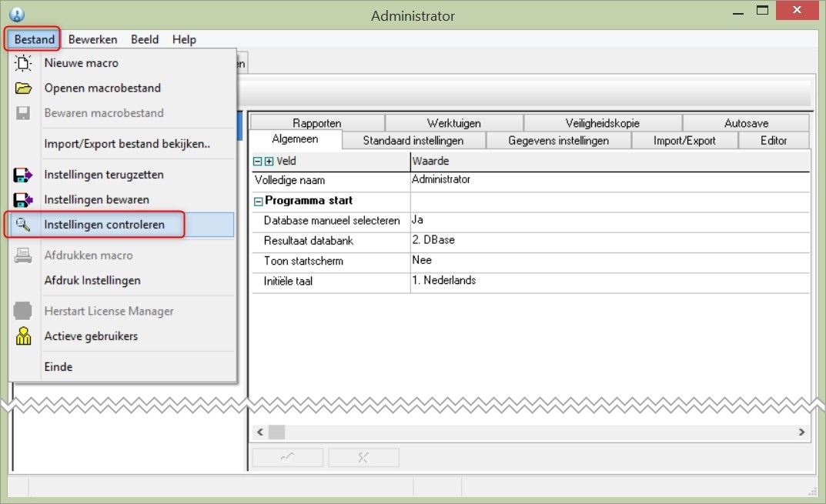Expand all fields with the plus icon beside Veld
Image resolution: width=826 pixels, height=504 pixels.
coord(269,162)
